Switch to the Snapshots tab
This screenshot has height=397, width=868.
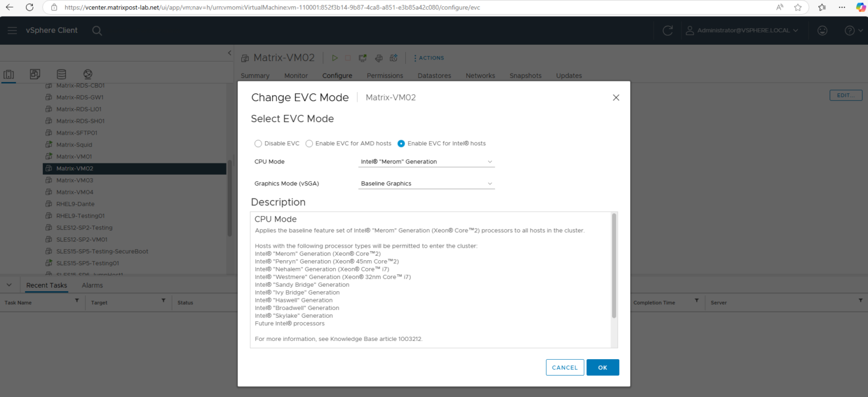(x=525, y=75)
